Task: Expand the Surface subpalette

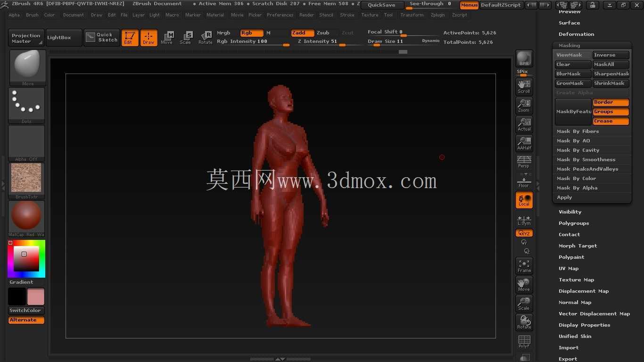Action: (x=569, y=23)
